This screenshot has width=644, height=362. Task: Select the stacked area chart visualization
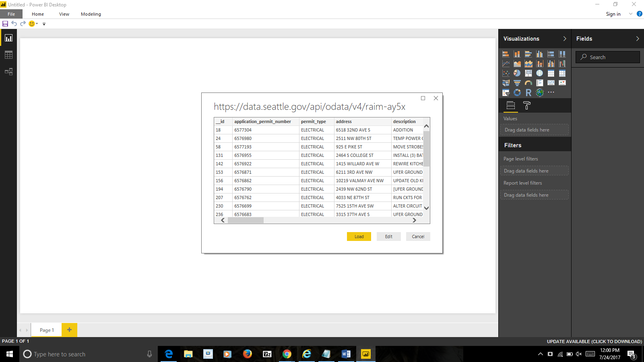click(528, 64)
